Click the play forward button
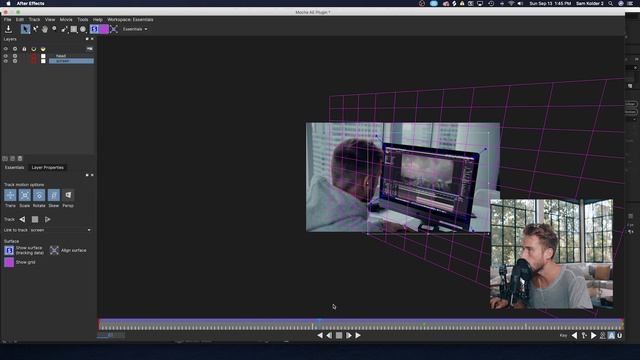Screen dimensions: 640x360 click(x=358, y=336)
